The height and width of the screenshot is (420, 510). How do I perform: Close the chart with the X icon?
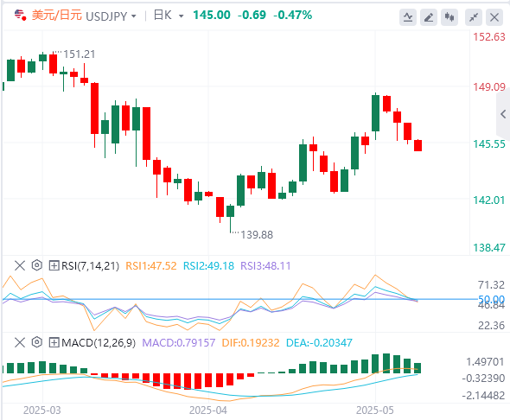coord(494,17)
